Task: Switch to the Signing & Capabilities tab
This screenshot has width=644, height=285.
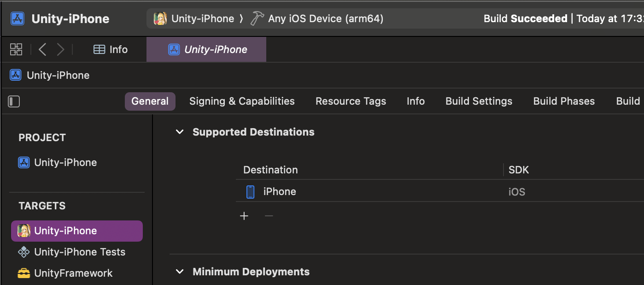Action: [242, 101]
